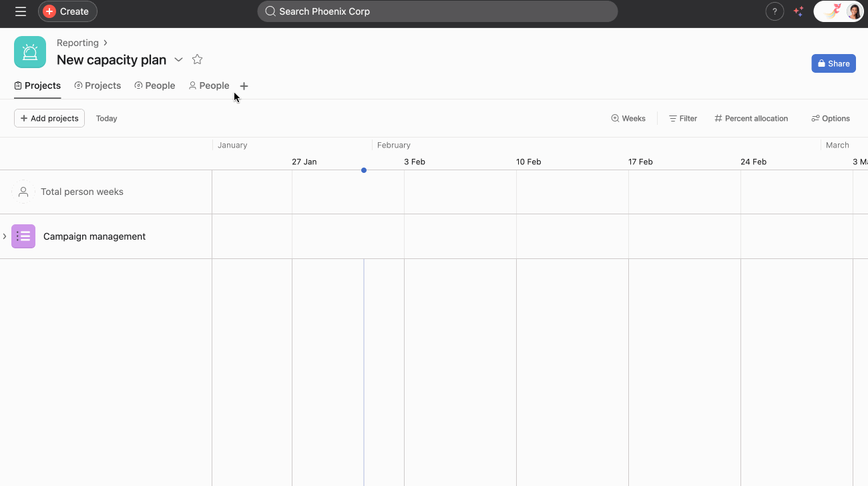This screenshot has height=486, width=868.
Task: Open the Filter panel
Action: click(x=682, y=118)
